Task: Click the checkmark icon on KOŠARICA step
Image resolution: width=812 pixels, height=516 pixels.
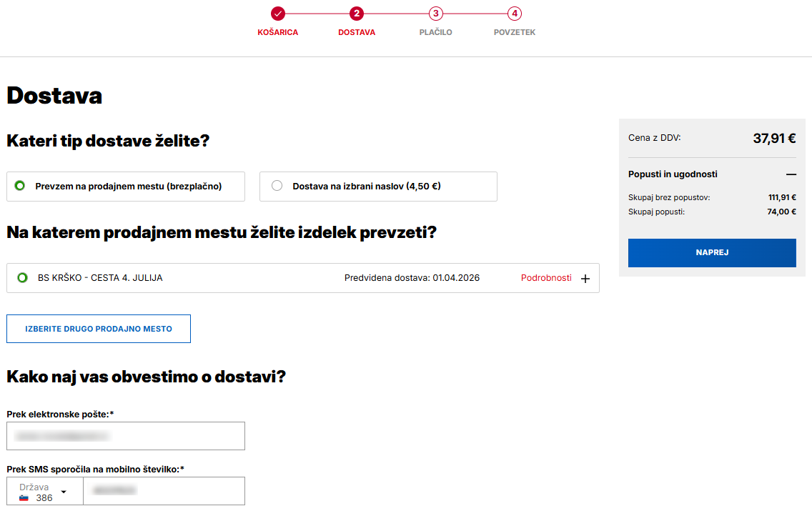Action: click(x=278, y=13)
